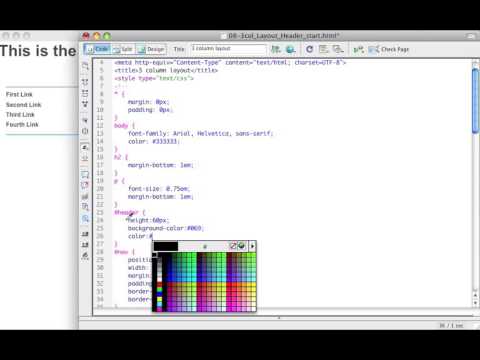Click the Format Source Code icon
This screenshot has width=480, height=360.
click(85, 256)
